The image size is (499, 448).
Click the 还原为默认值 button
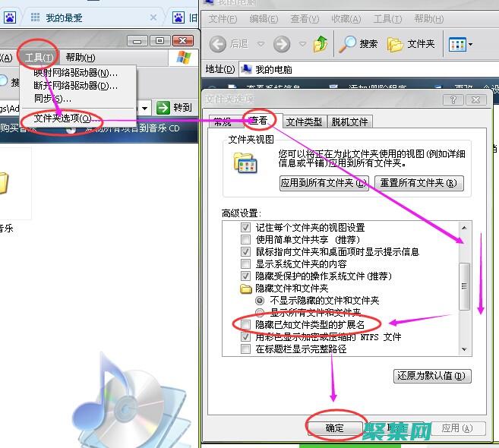tap(433, 376)
